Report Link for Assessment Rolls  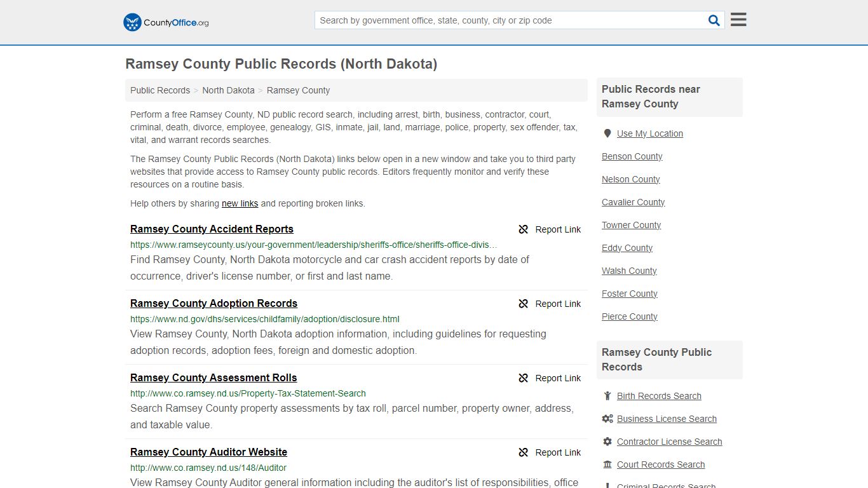[558, 378]
